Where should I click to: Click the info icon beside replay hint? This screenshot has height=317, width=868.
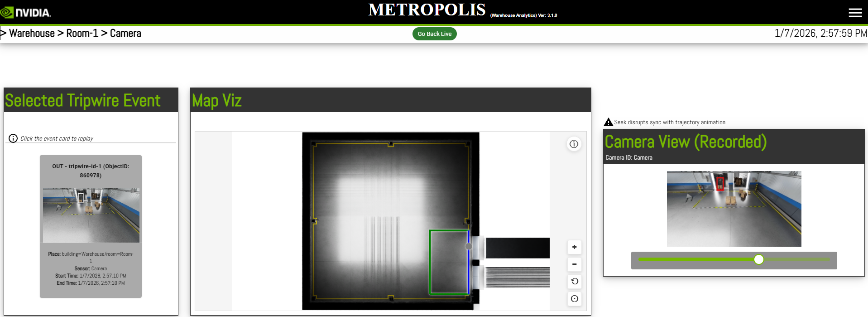point(13,138)
